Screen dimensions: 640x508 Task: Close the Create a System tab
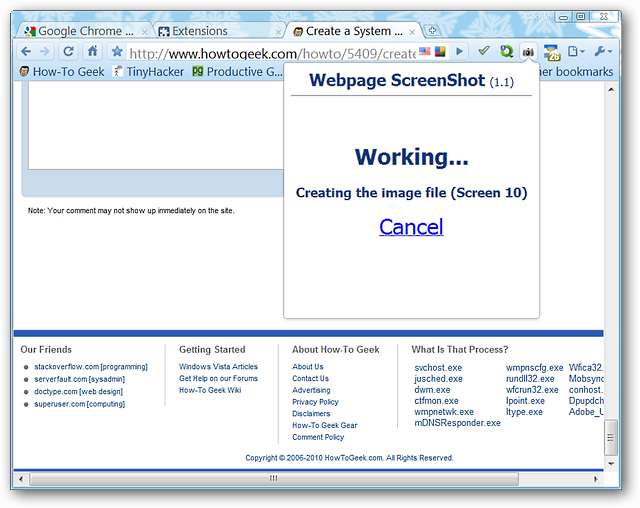point(412,32)
